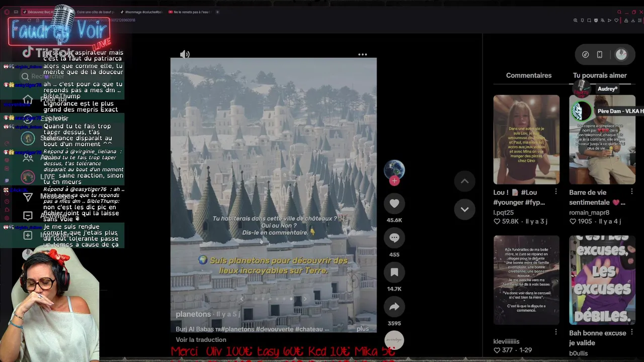Image resolution: width=644 pixels, height=362 pixels.
Task: Bookmark the video showing 14.7K saves
Action: point(394,272)
